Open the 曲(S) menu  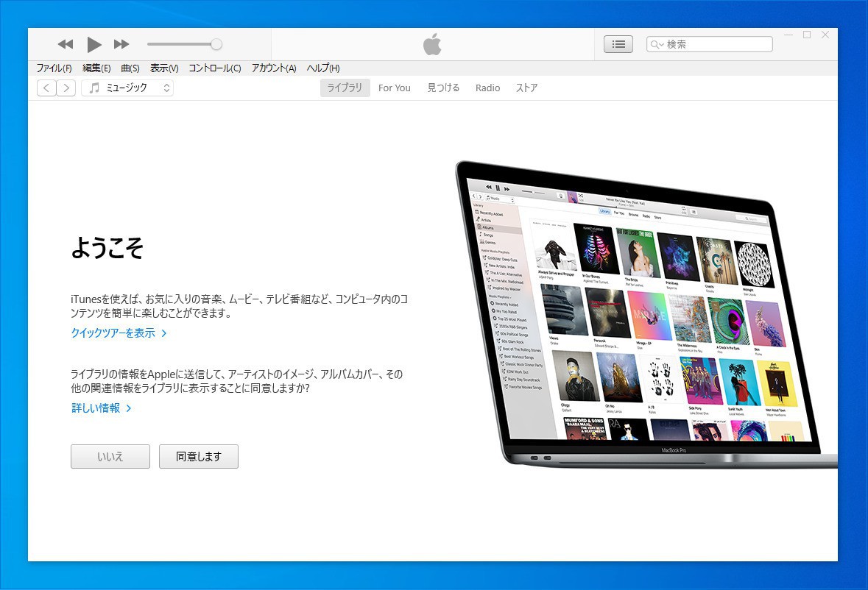(x=130, y=68)
